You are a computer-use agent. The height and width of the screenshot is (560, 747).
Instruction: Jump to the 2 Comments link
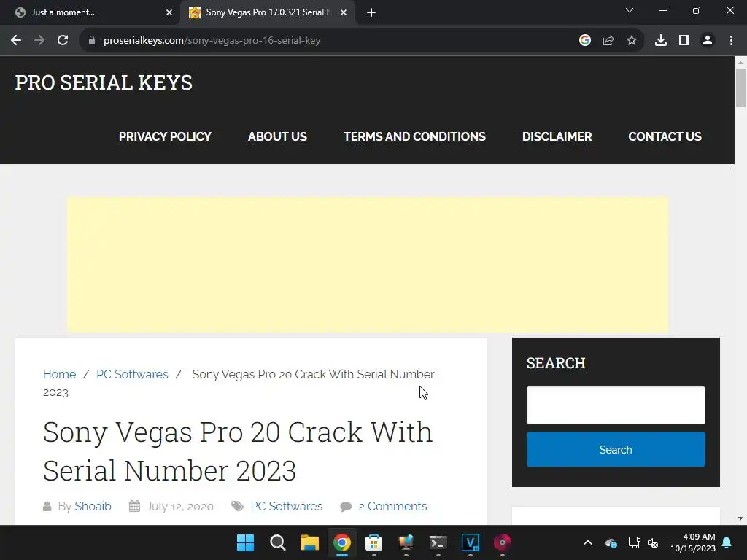[x=392, y=506]
